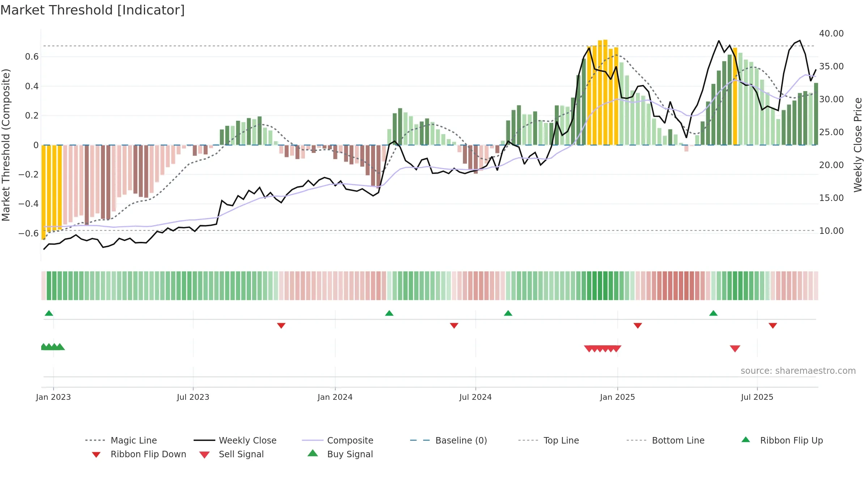This screenshot has height=488, width=868.
Task: Click the ribbon flip up triangle near May 2025
Action: (x=713, y=313)
